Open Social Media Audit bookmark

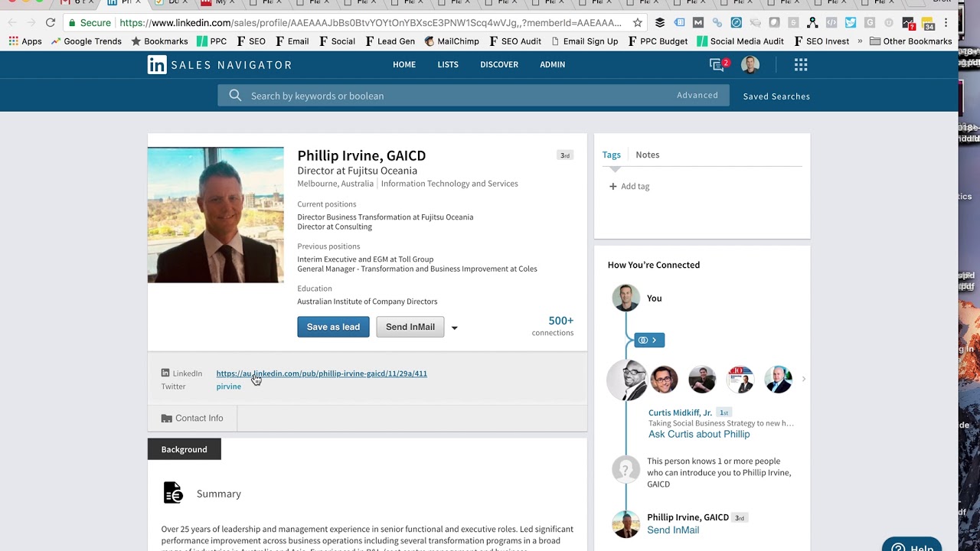(740, 41)
